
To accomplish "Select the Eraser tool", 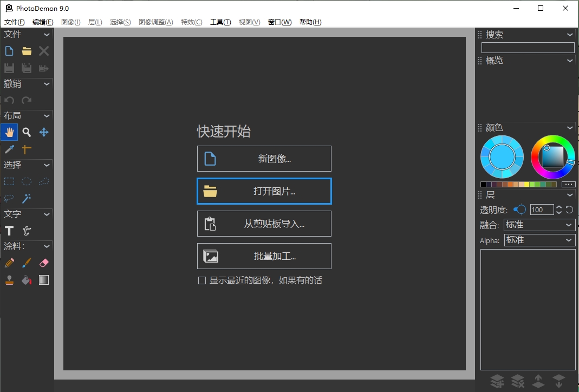I will pyautogui.click(x=44, y=263).
